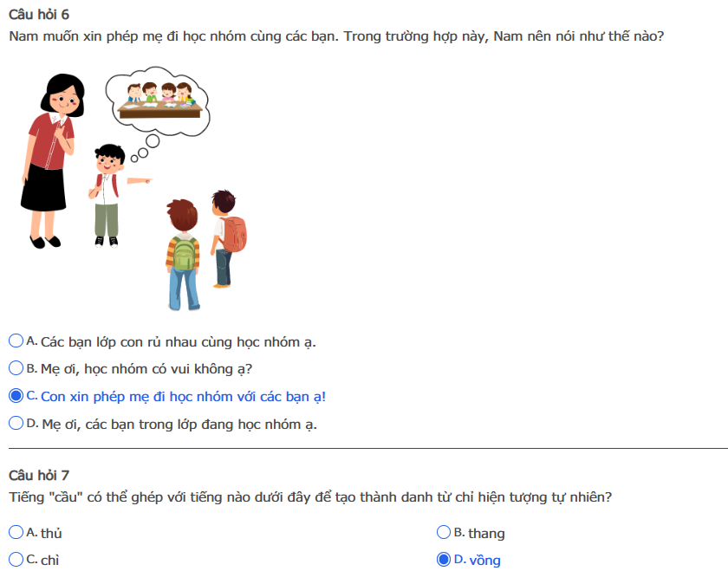
Task: Click the thought bubble showing children studying
Action: tap(158, 97)
